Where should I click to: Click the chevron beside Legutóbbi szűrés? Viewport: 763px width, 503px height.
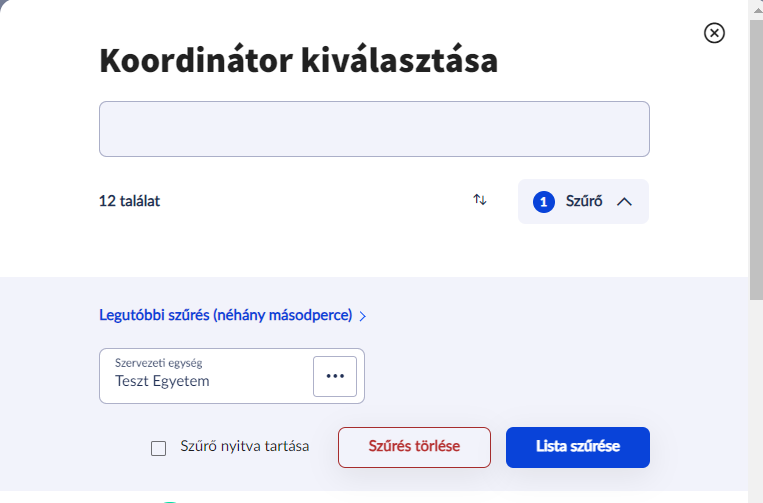(363, 316)
